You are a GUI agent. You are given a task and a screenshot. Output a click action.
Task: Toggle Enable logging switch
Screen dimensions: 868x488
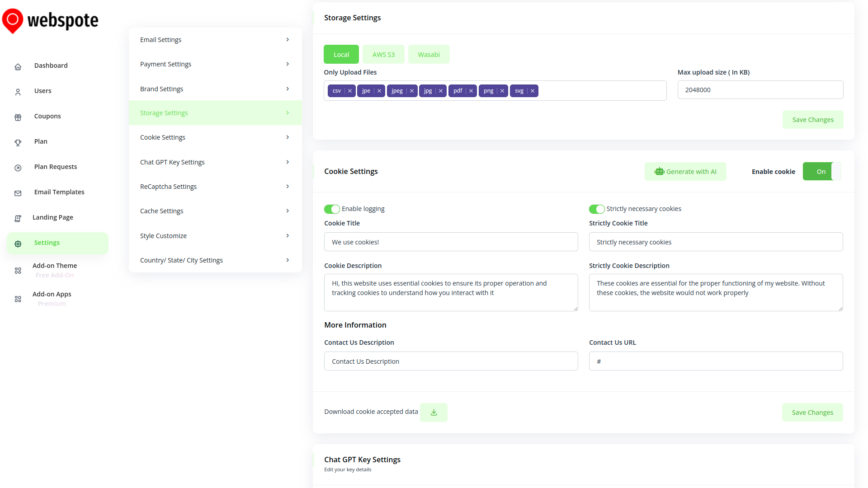[332, 209]
